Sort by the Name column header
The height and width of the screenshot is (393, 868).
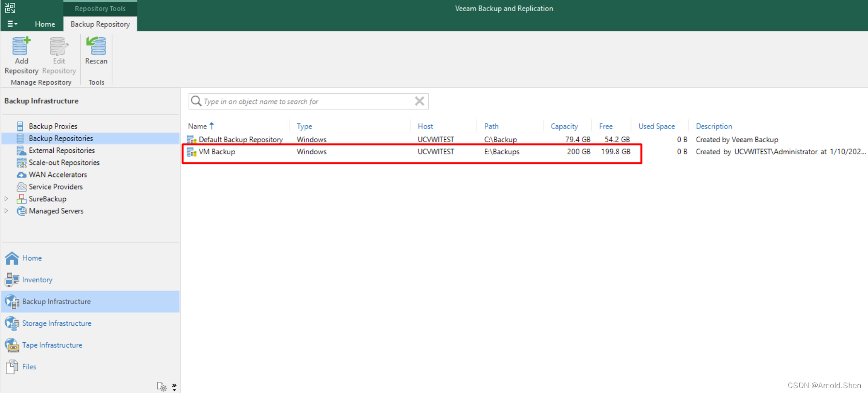(x=197, y=126)
